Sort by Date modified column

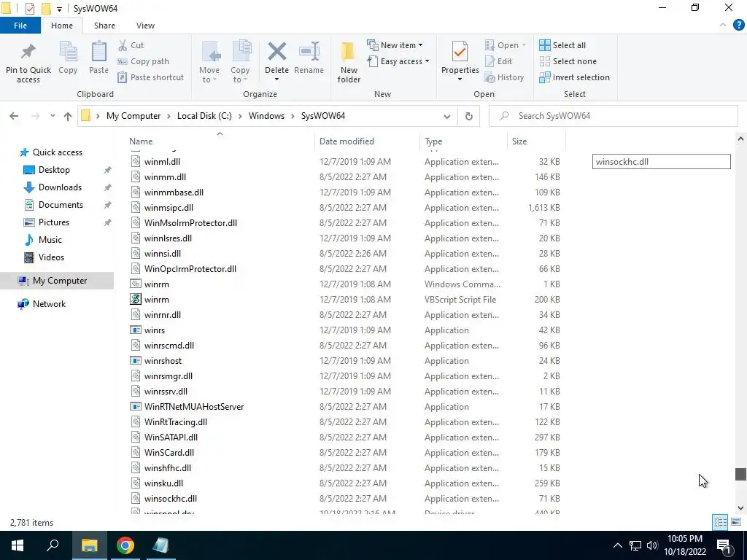click(x=347, y=141)
